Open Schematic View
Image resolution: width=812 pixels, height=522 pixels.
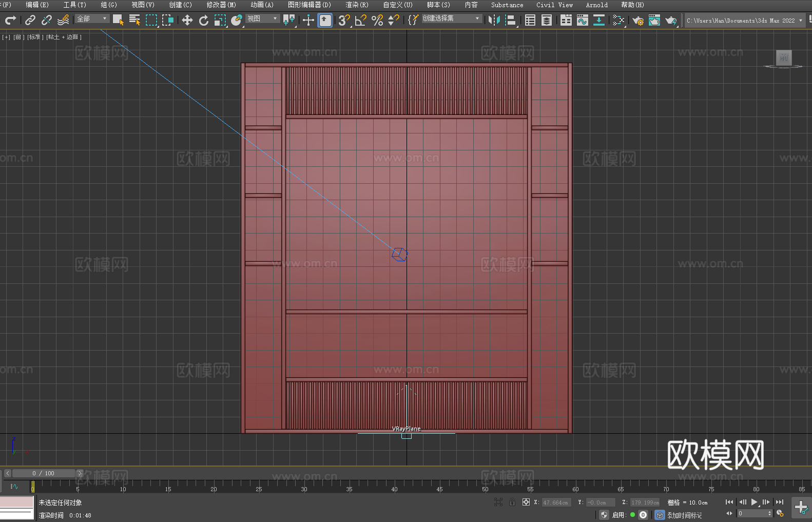click(618, 20)
